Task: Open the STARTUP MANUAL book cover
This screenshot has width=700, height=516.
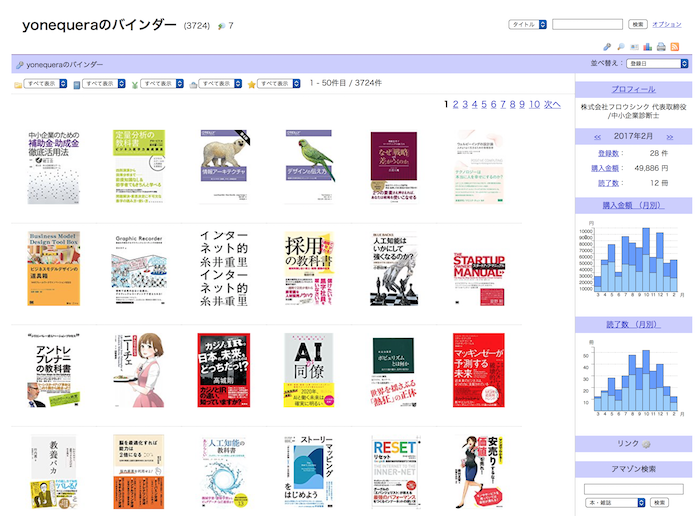Action: click(479, 270)
